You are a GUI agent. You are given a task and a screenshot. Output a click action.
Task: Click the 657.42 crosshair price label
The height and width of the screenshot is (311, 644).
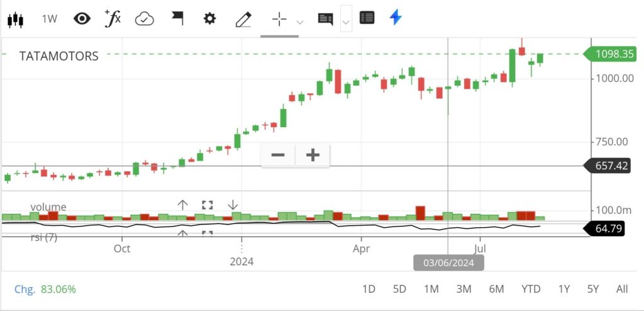tap(608, 166)
